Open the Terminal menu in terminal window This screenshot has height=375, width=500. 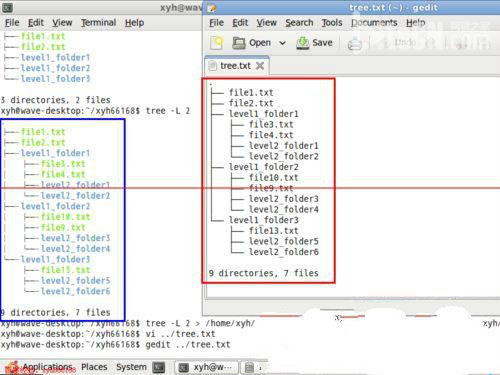coord(98,23)
